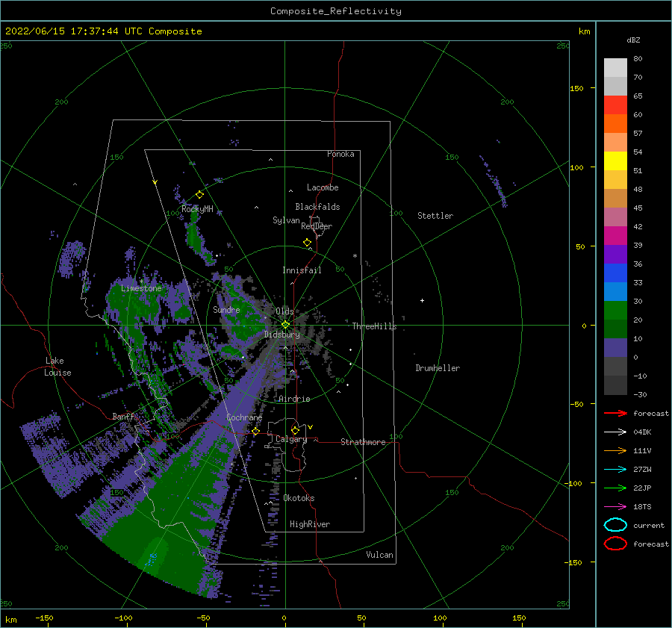Select the slate purple 10 dBZ swatch
Screen dimensions: 672x628
tap(615, 347)
